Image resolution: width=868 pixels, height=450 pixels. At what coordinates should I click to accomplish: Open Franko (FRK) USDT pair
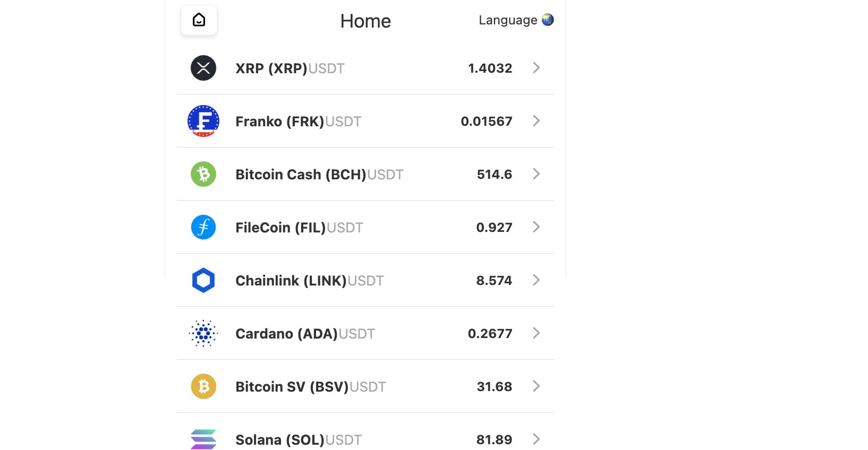[x=298, y=122]
